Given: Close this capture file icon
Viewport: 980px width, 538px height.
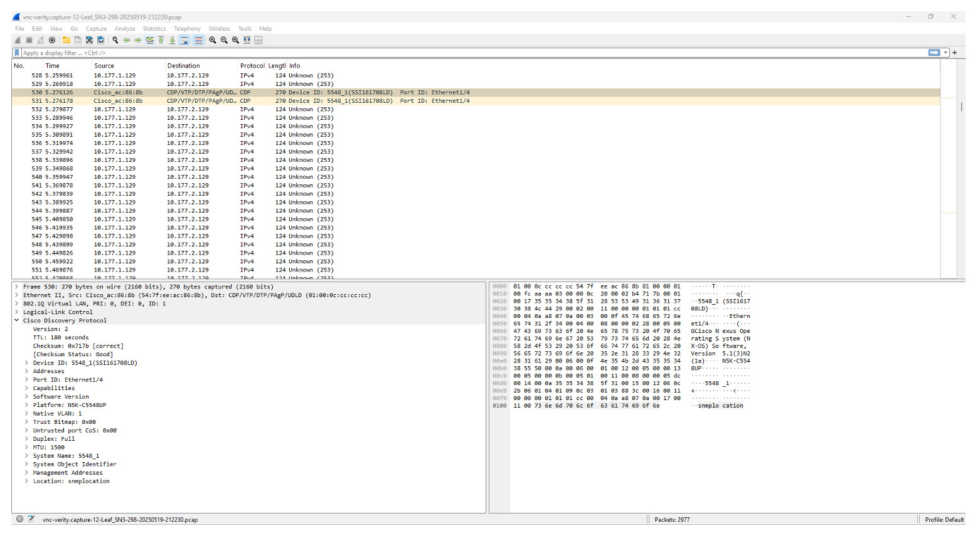Looking at the screenshot, I should 89,40.
